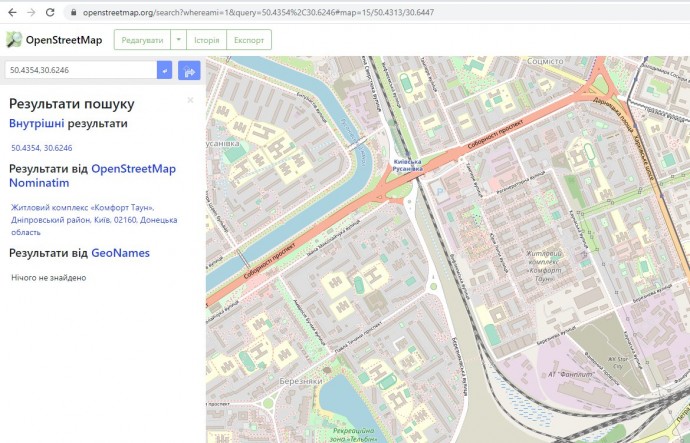Click the Київська Русанівка station label on map

[407, 165]
